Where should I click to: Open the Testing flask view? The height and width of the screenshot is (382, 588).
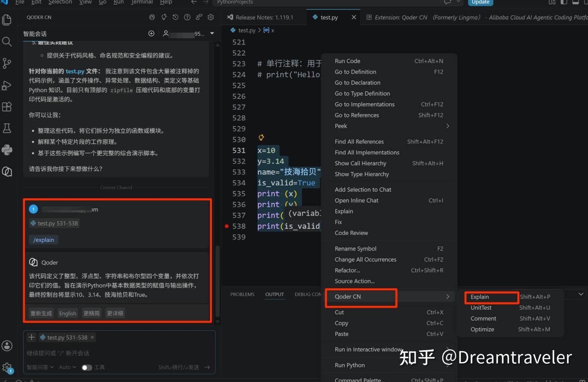pyautogui.click(x=7, y=128)
